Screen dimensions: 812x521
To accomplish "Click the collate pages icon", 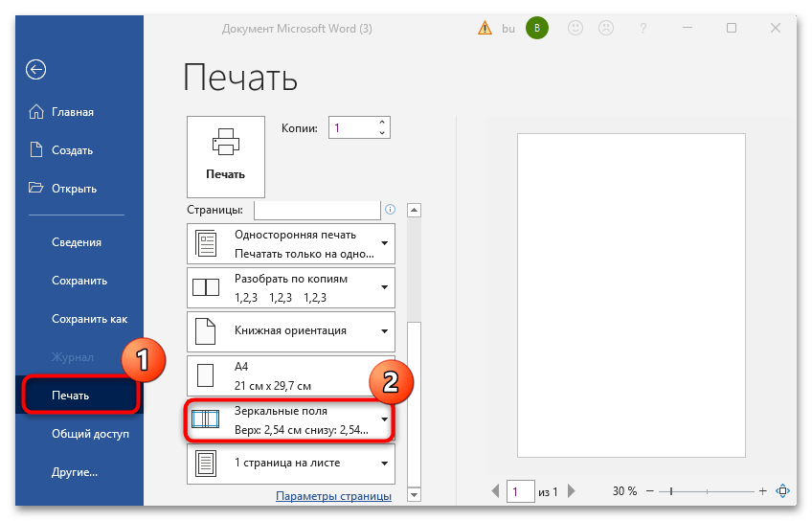I will point(206,287).
